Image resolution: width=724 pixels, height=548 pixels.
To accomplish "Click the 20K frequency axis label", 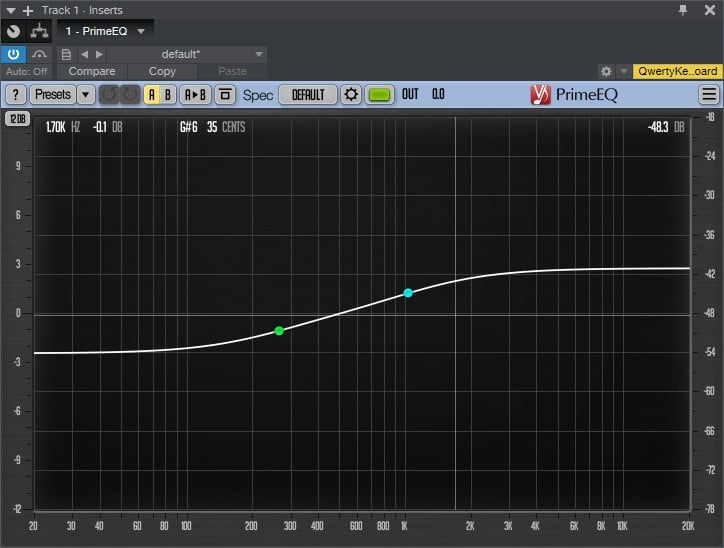I will (x=688, y=526).
